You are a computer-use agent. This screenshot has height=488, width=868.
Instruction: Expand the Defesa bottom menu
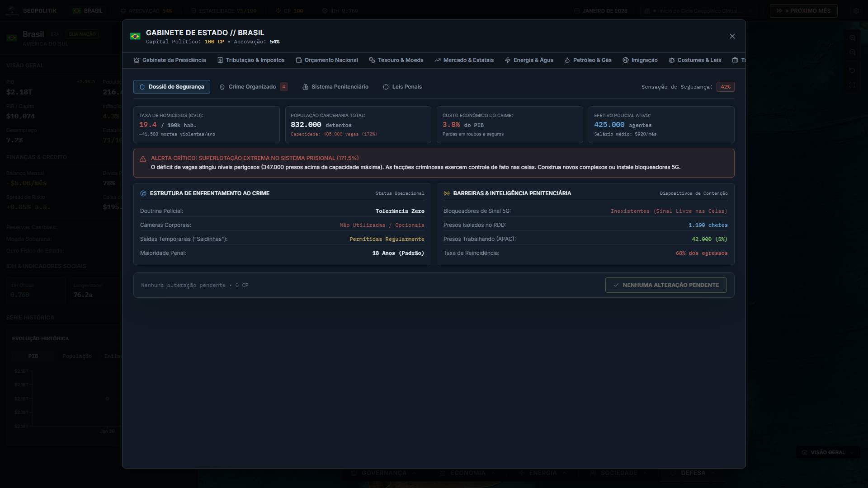coord(693,473)
